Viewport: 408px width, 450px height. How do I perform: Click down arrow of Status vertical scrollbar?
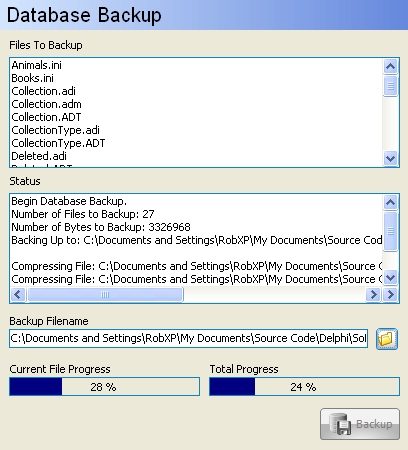click(390, 278)
